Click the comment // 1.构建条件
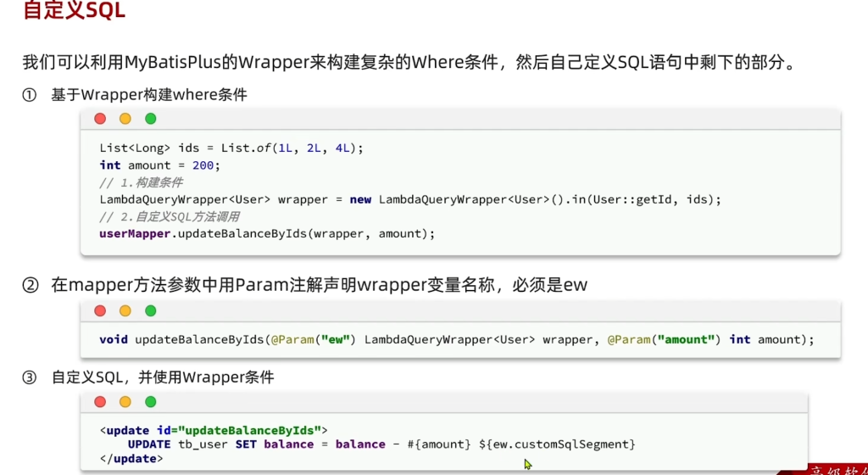This screenshot has height=475, width=868. coord(141,182)
